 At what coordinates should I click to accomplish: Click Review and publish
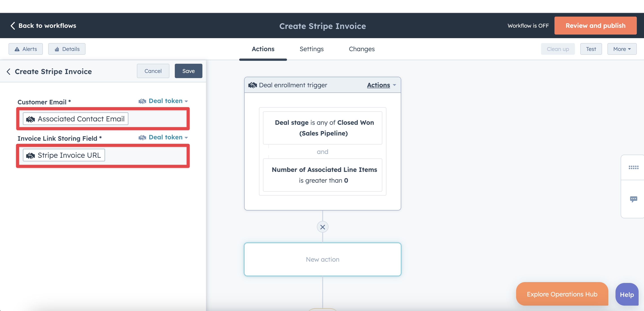(596, 26)
